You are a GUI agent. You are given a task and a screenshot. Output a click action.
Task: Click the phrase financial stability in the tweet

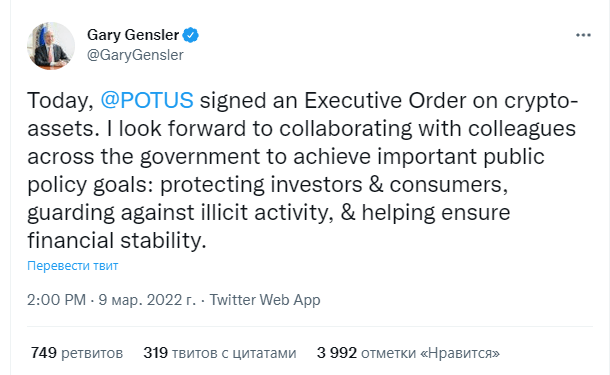click(x=116, y=240)
